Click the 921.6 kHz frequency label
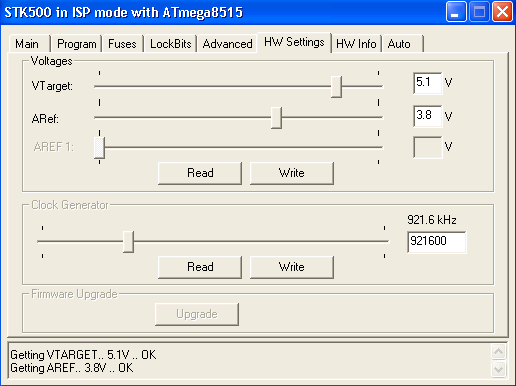This screenshot has width=516, height=386. (432, 220)
